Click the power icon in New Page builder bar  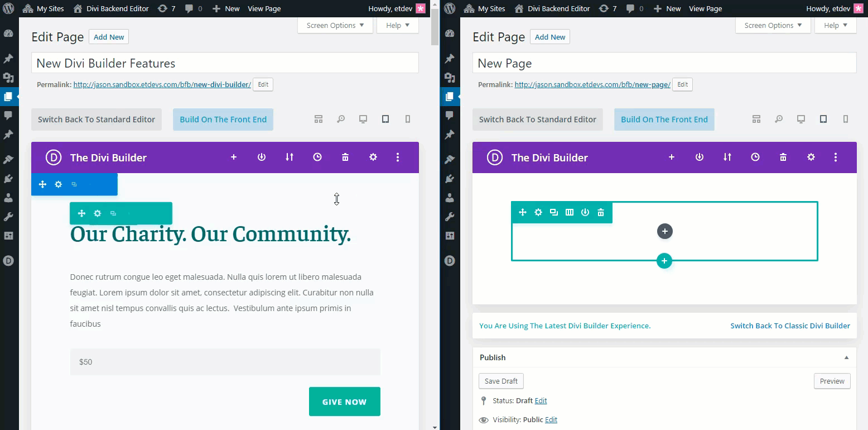point(700,157)
